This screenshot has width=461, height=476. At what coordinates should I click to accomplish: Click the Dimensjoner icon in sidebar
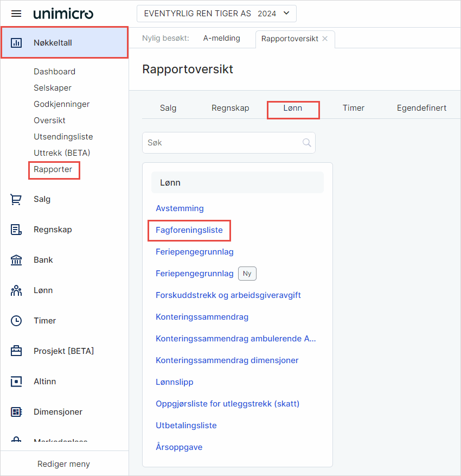pos(16,412)
